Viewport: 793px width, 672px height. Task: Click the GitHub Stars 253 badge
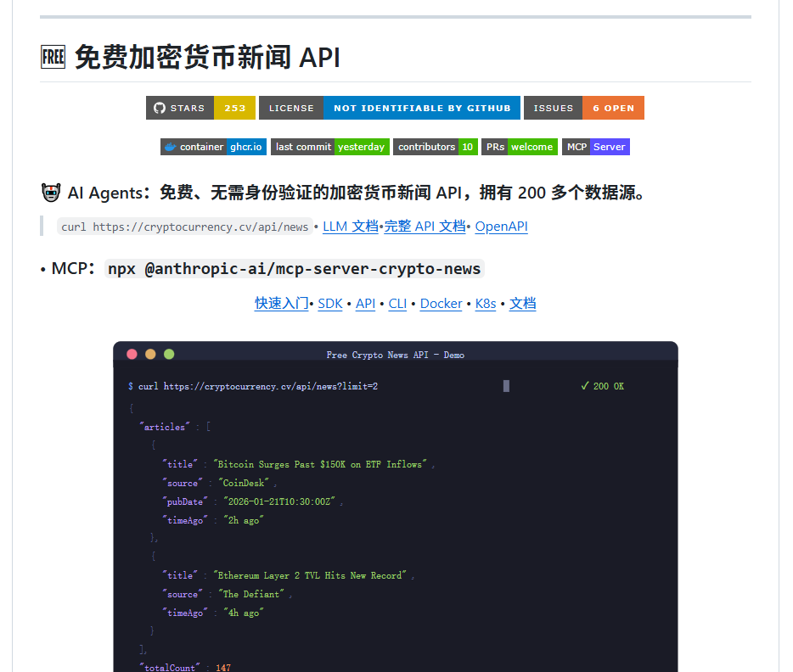[x=200, y=108]
